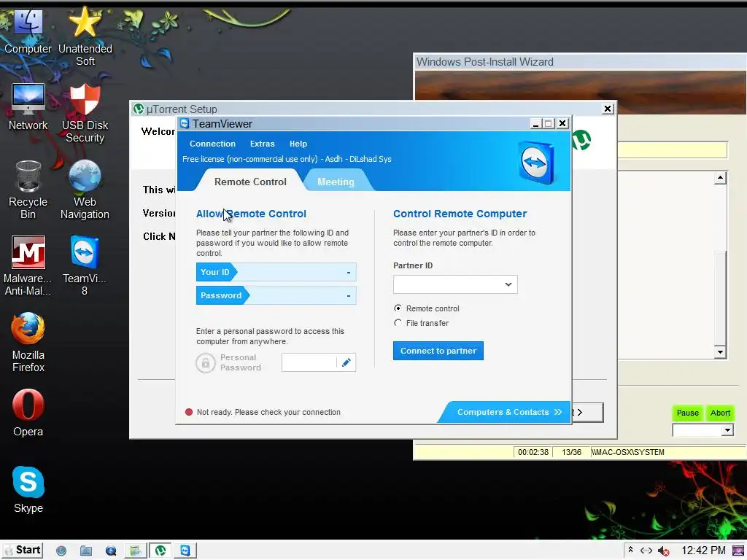
Task: Switch to the Meeting tab
Action: [x=336, y=182]
